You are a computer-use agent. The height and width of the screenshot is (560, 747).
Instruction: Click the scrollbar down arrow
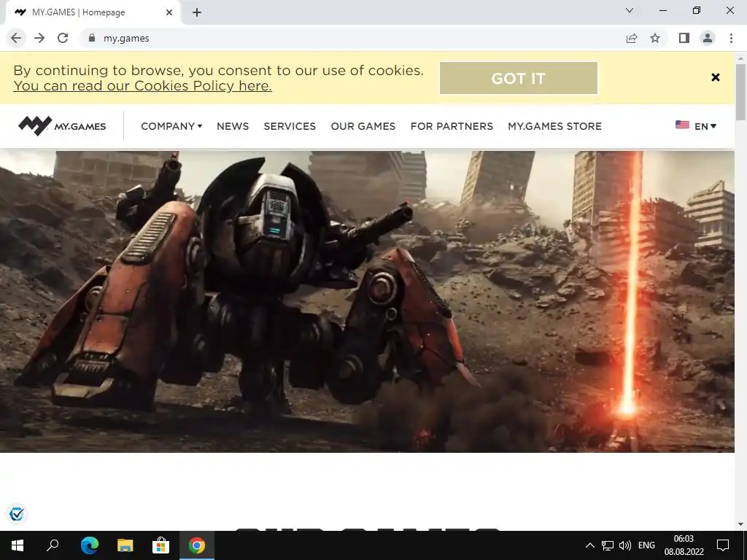coord(740,524)
